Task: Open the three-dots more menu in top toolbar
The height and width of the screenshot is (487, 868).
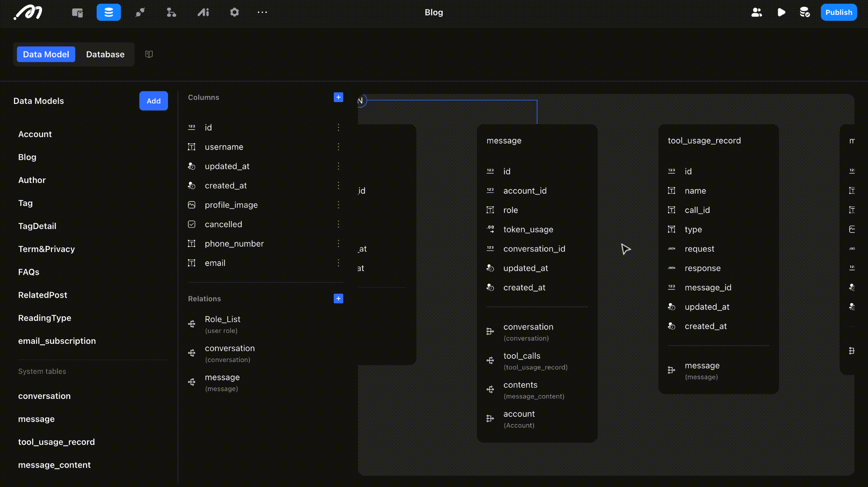Action: (262, 12)
